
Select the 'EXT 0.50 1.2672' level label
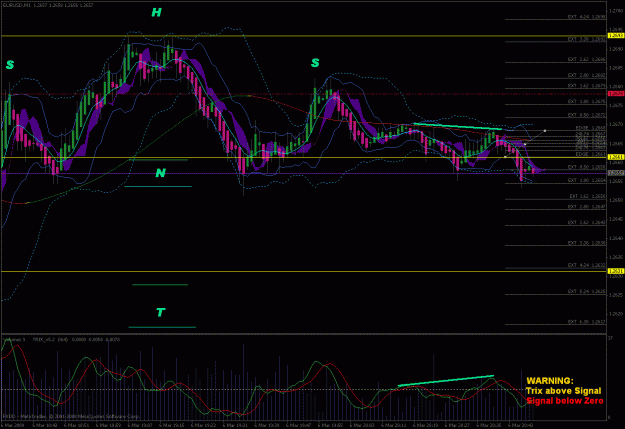tap(586, 115)
